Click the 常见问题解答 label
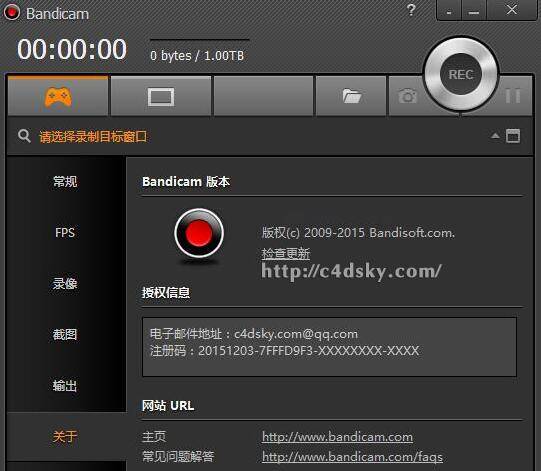This screenshot has height=471, width=541. point(178,457)
